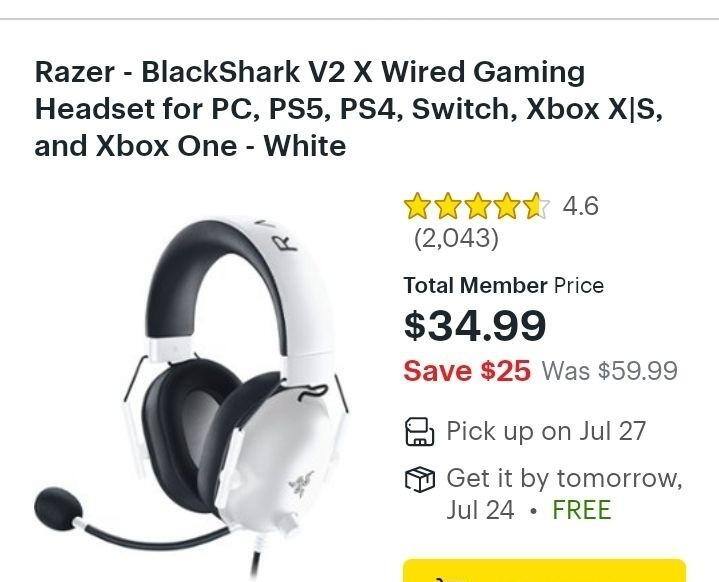Click the second yellow rating star
719x582 pixels.
pos(447,205)
